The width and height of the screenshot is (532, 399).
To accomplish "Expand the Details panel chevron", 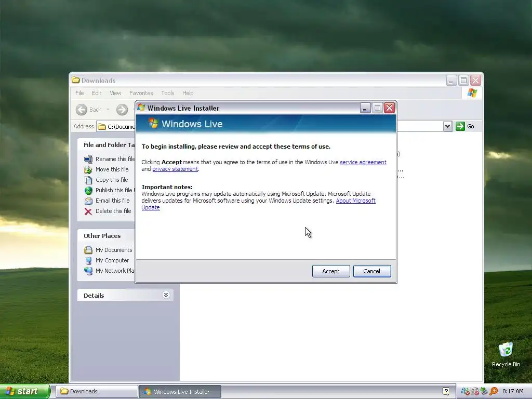I will point(166,295).
